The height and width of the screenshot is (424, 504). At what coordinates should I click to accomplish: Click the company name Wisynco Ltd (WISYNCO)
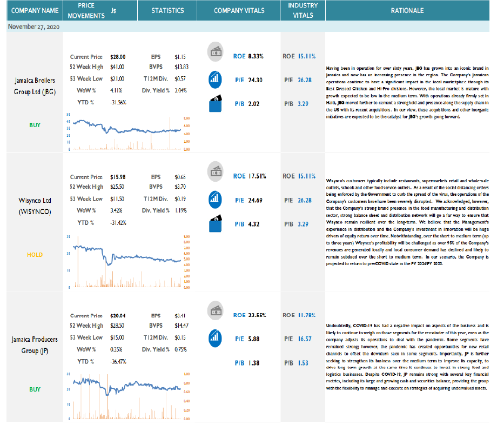(x=35, y=206)
